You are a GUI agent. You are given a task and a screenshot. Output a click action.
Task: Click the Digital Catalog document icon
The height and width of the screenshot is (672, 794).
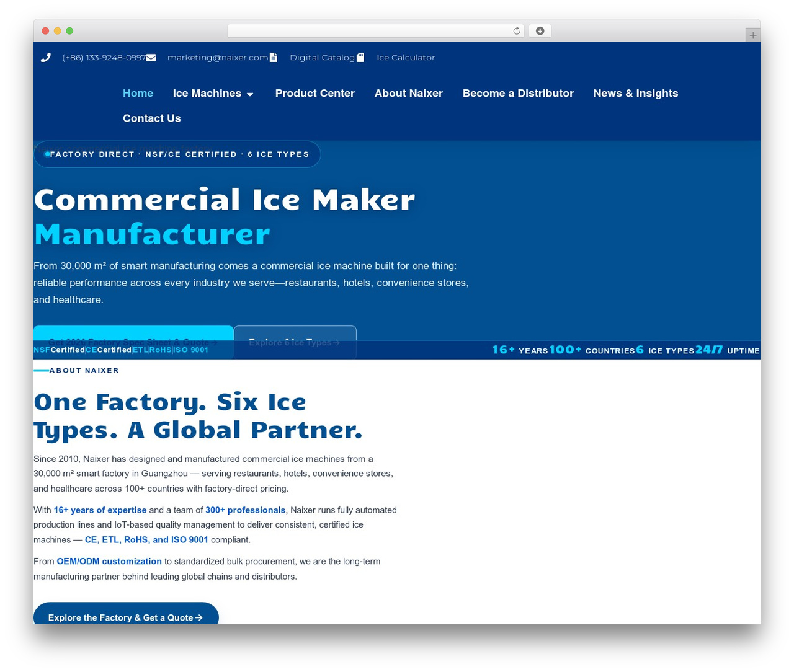click(x=274, y=58)
